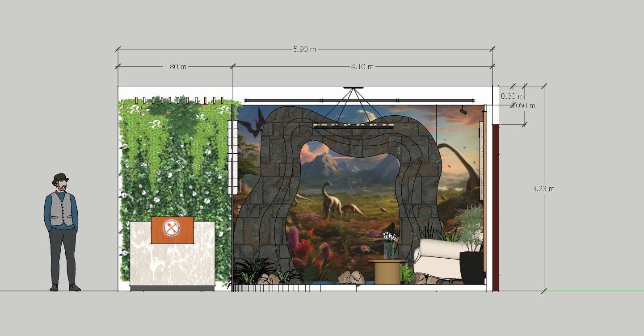Screen dimensions: 644x336
Task: Select the 0.60 m dimension label
Action: click(x=524, y=106)
